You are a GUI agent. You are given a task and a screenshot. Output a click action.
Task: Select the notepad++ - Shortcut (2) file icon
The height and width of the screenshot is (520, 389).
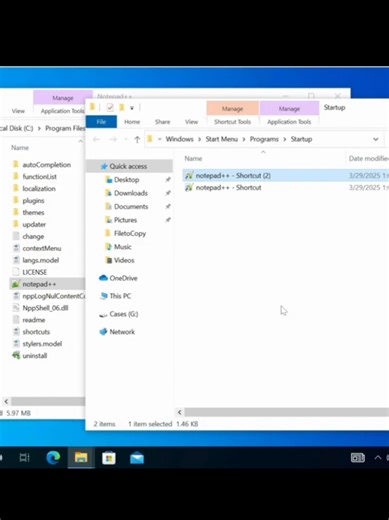click(x=189, y=175)
